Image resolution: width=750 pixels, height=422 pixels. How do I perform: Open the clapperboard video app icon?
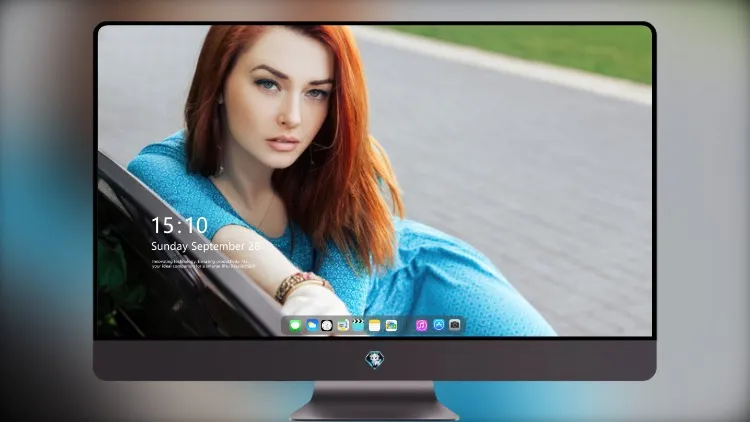click(x=358, y=325)
